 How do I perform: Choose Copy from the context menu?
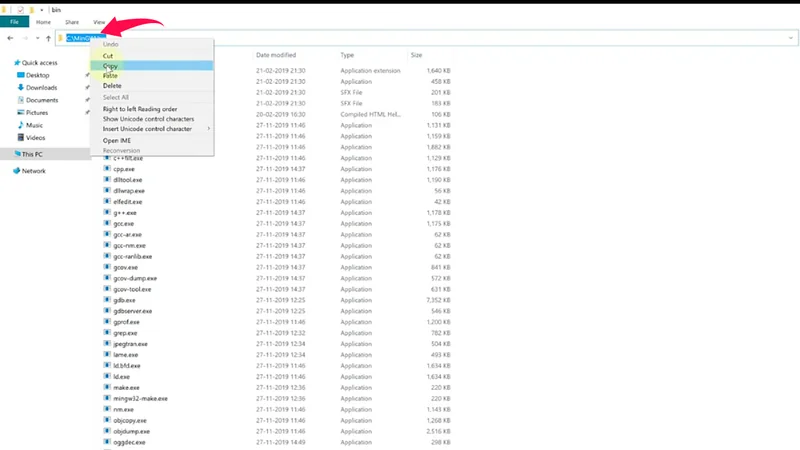coord(108,65)
